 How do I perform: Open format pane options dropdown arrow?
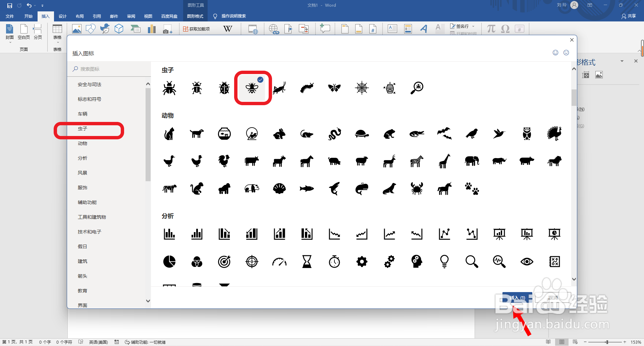622,61
